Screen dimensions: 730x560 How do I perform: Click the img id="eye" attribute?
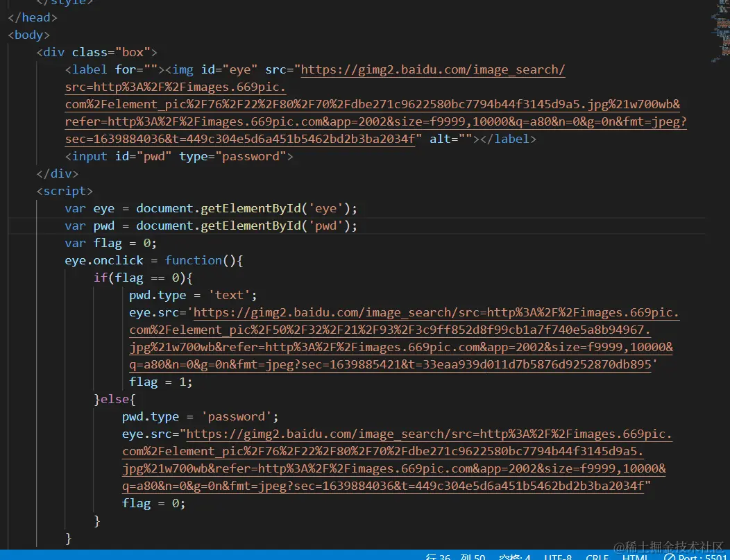tap(229, 70)
